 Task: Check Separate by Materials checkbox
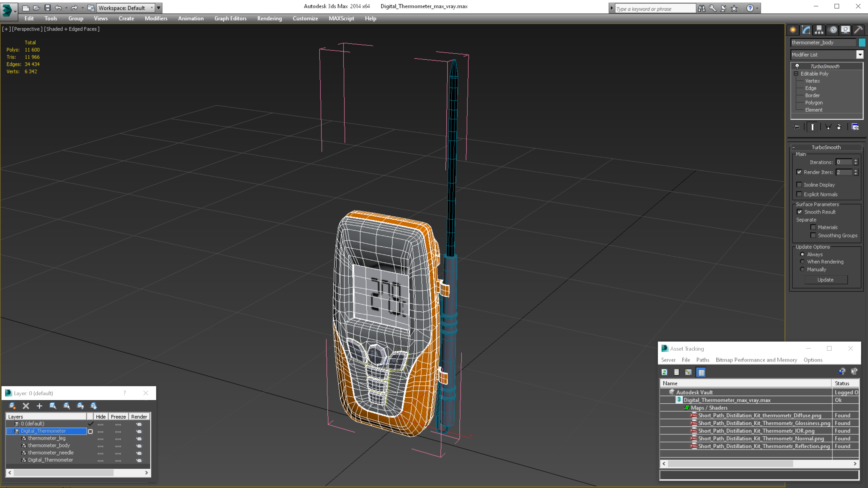pos(813,227)
